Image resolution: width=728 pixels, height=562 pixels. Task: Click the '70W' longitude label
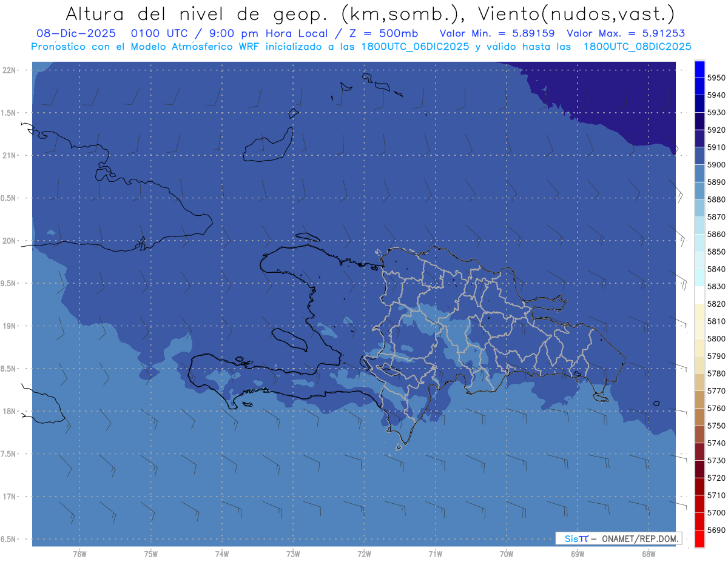(x=507, y=554)
